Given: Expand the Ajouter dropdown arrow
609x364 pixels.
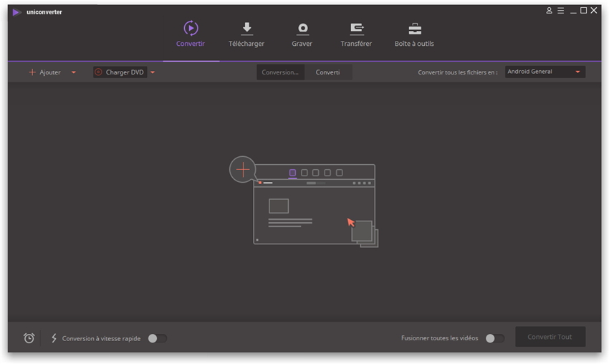Looking at the screenshot, I should (73, 72).
